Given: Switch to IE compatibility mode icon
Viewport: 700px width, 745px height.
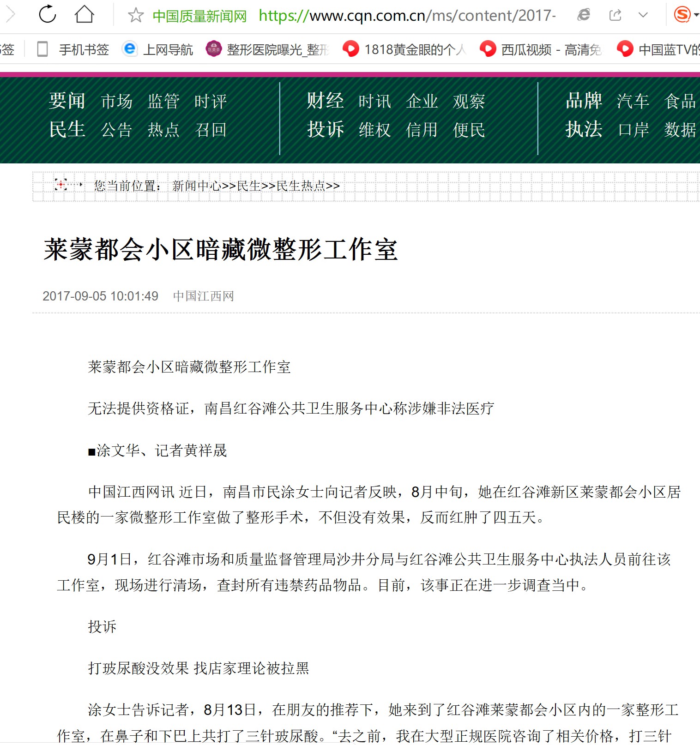Looking at the screenshot, I should point(584,15).
